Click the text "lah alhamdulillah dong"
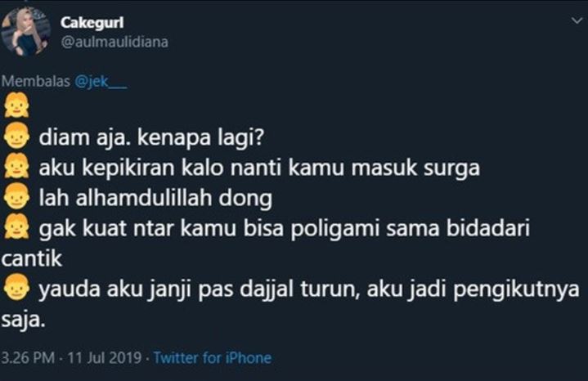Viewport: 588px width, 381px height. (x=155, y=198)
